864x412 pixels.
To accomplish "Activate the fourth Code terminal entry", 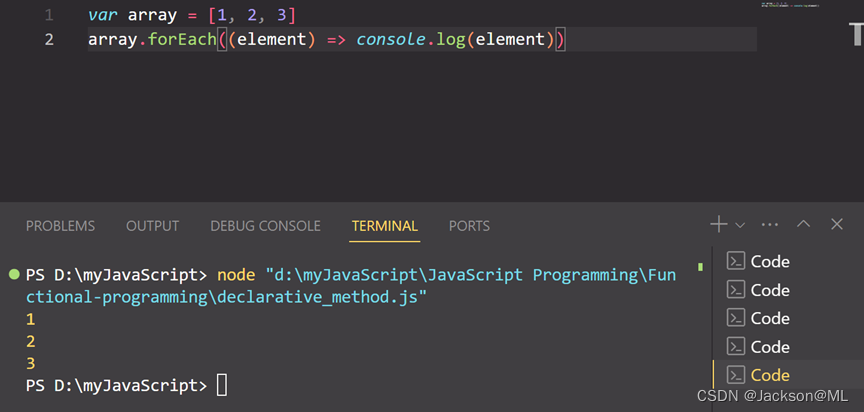I will pos(769,347).
